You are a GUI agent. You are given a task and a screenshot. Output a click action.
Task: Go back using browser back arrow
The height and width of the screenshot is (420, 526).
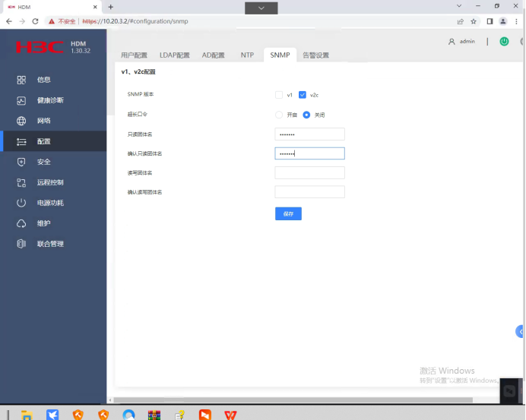(x=9, y=21)
